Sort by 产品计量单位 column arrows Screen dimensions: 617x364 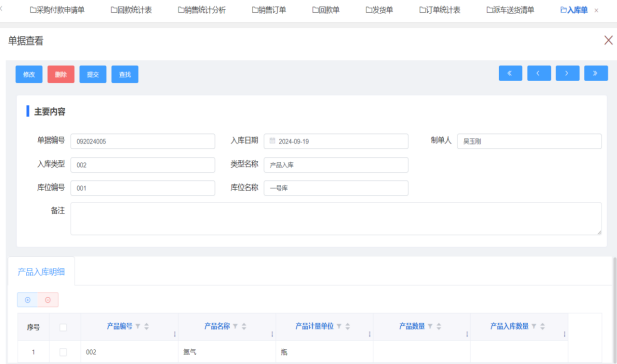347,326
